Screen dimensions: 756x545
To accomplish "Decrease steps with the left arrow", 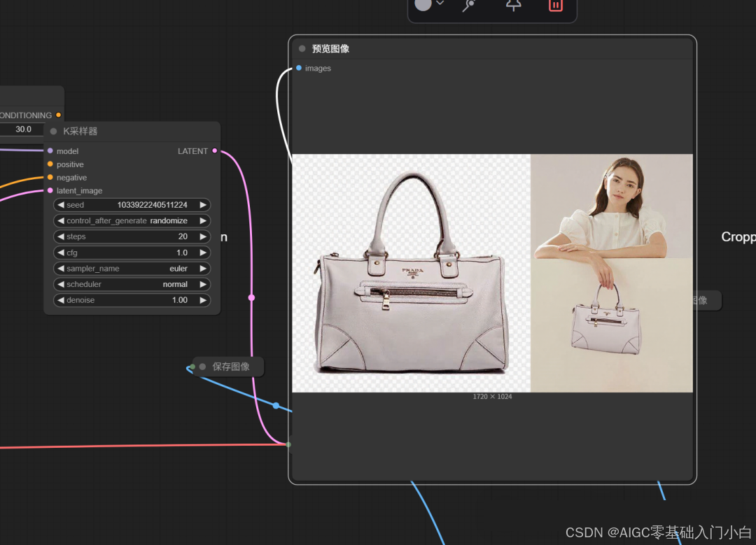I will (61, 236).
